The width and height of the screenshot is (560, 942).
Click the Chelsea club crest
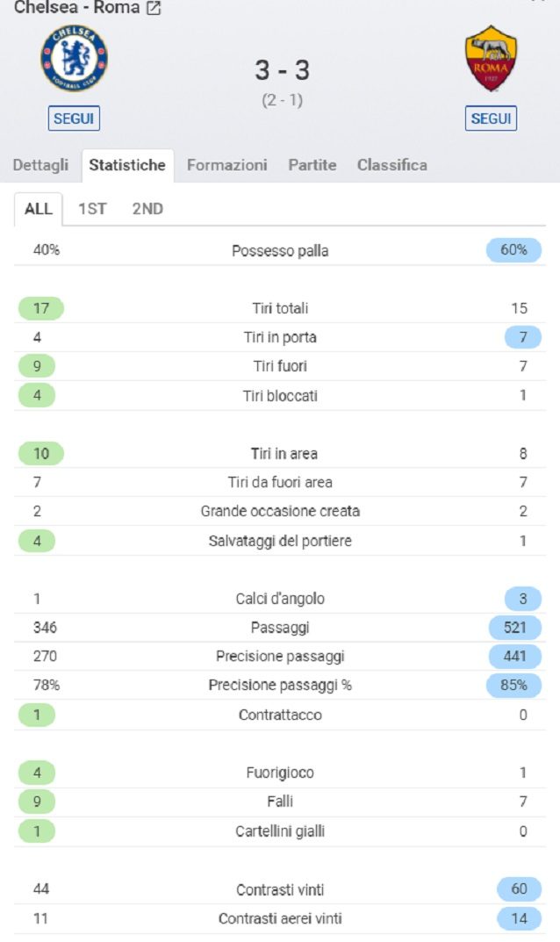(x=74, y=58)
